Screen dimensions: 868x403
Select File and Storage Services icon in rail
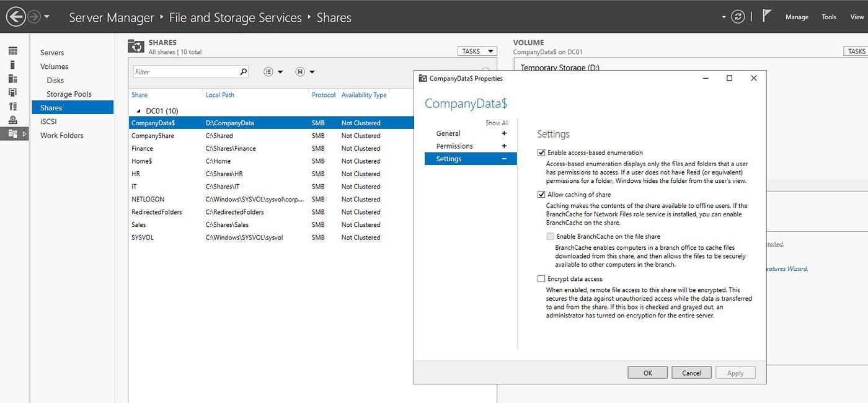click(13, 133)
